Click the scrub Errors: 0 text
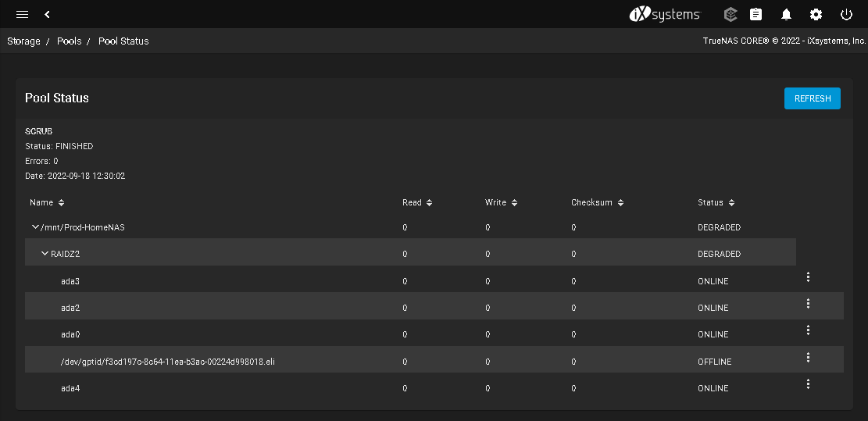Screen dimensions: 868x421 coord(41,161)
